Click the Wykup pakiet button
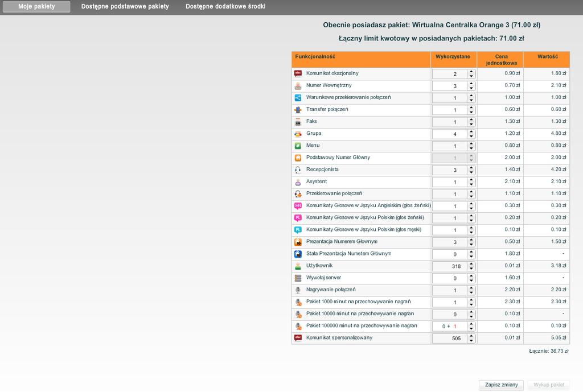Image resolution: width=583 pixels, height=392 pixels. (549, 385)
